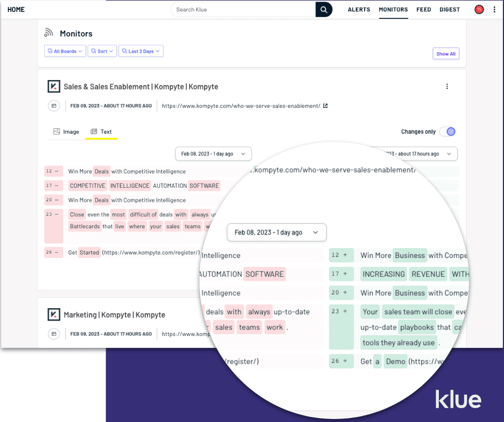Click the Monitors RSS feed icon
This screenshot has height=422, width=504.
pyautogui.click(x=48, y=33)
